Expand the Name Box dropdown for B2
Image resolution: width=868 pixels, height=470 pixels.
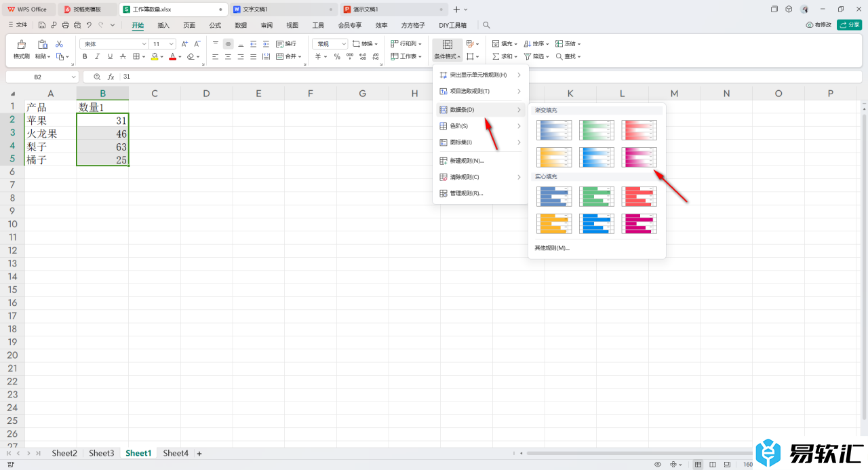tap(73, 77)
